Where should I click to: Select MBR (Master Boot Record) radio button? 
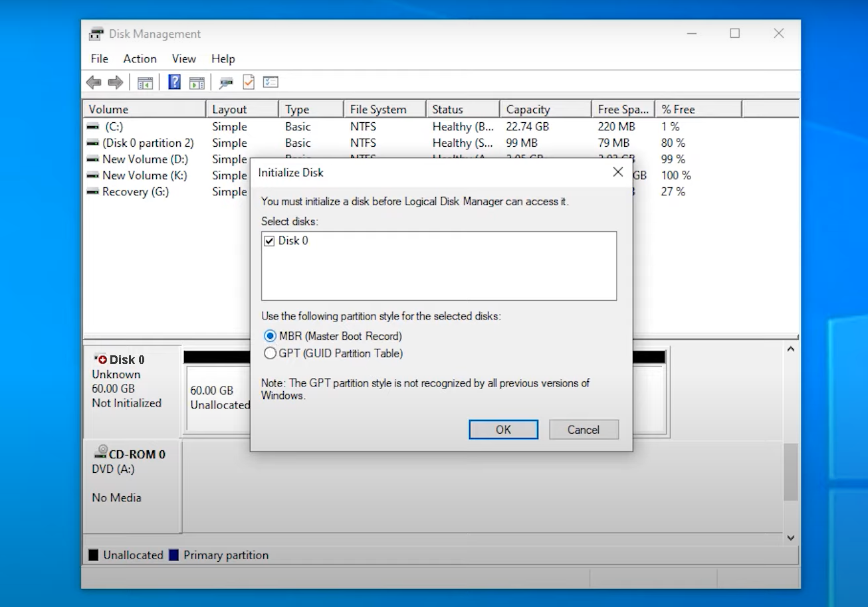[x=270, y=336]
